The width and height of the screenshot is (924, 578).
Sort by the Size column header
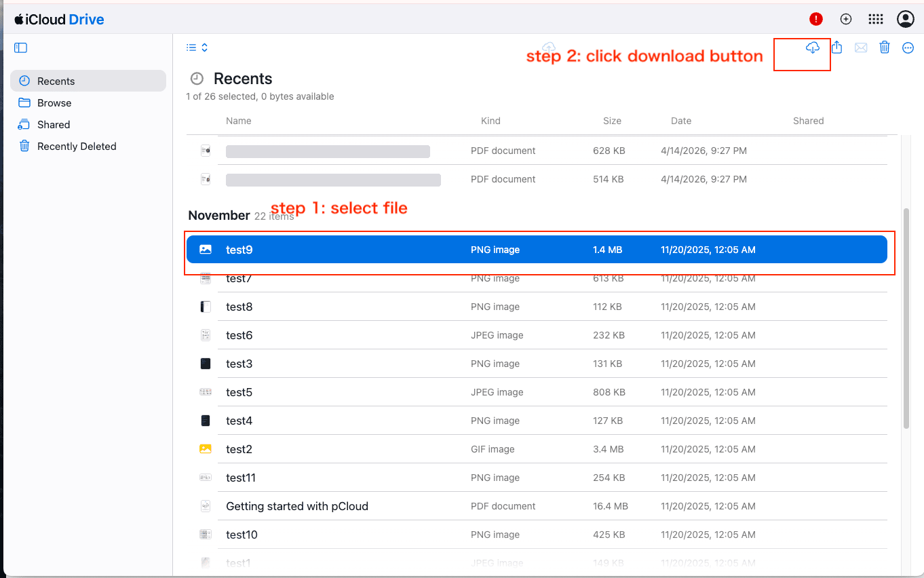[612, 121]
